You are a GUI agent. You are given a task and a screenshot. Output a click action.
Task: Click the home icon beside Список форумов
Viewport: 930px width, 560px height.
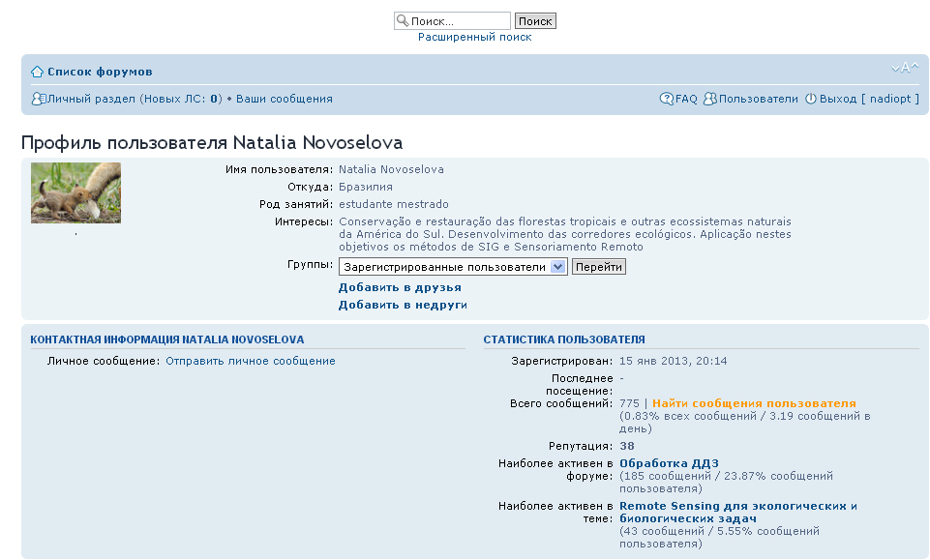tap(38, 72)
